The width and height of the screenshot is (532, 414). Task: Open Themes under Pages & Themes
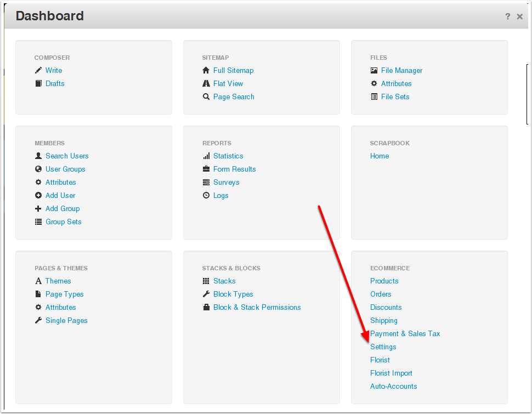point(58,281)
